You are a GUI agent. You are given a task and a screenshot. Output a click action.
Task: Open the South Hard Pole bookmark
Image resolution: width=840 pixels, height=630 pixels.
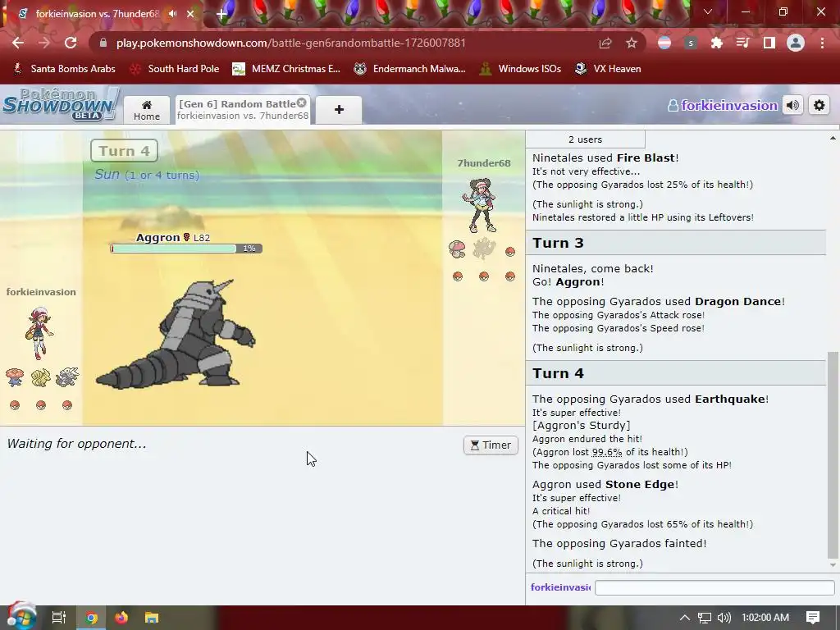(175, 69)
